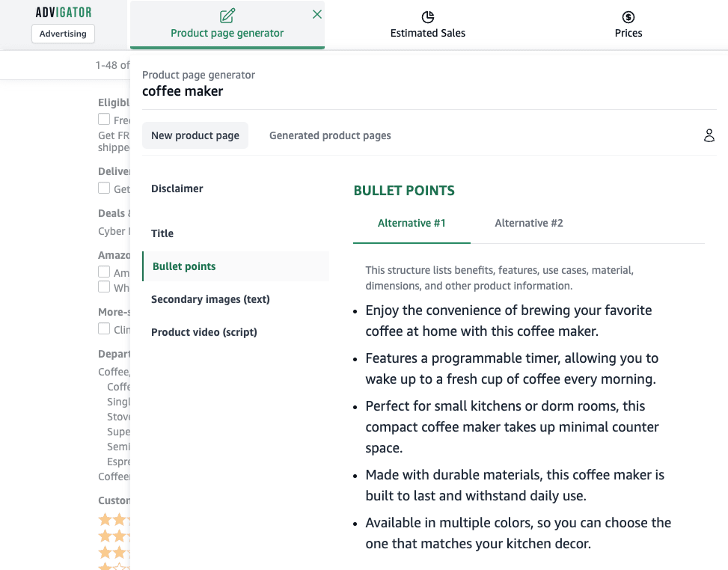Close the Product page generator panel
Image resolution: width=728 pixels, height=570 pixels.
point(317,14)
